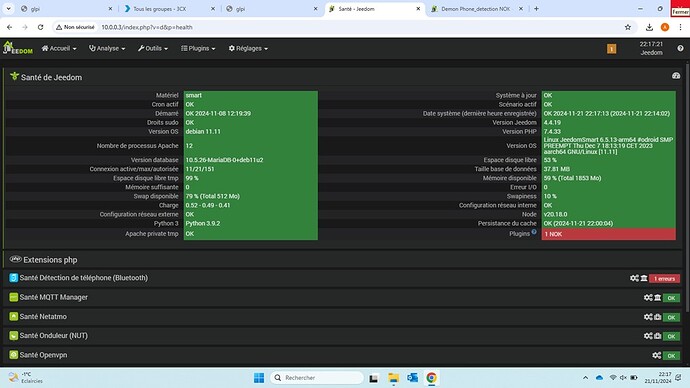
Task: Open the dashboard gauge icon beside Santé de Jeedom
Action: click(676, 76)
